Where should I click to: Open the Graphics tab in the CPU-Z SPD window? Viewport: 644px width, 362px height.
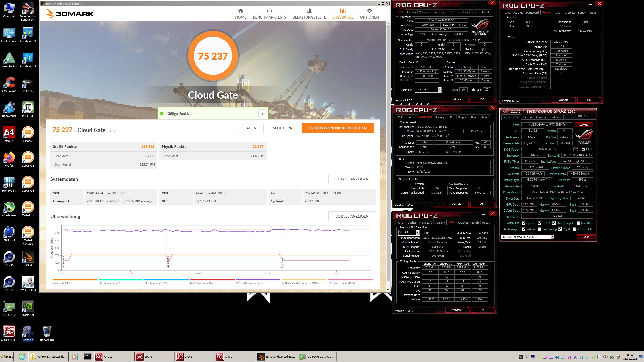click(x=463, y=223)
